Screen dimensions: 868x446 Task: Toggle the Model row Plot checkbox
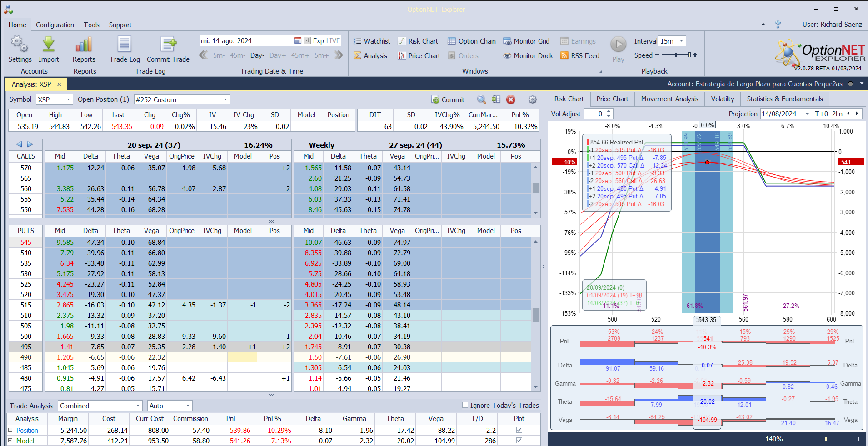[x=519, y=441]
